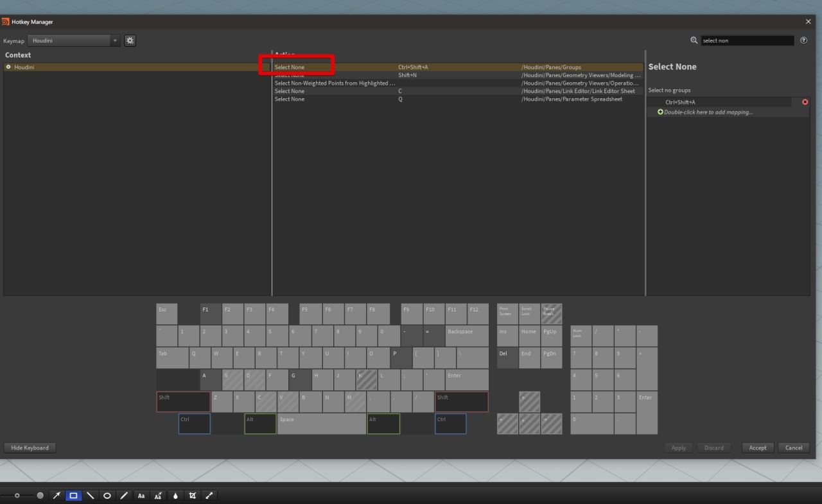Click the hatched K key on virtual keyboard

[367, 380]
